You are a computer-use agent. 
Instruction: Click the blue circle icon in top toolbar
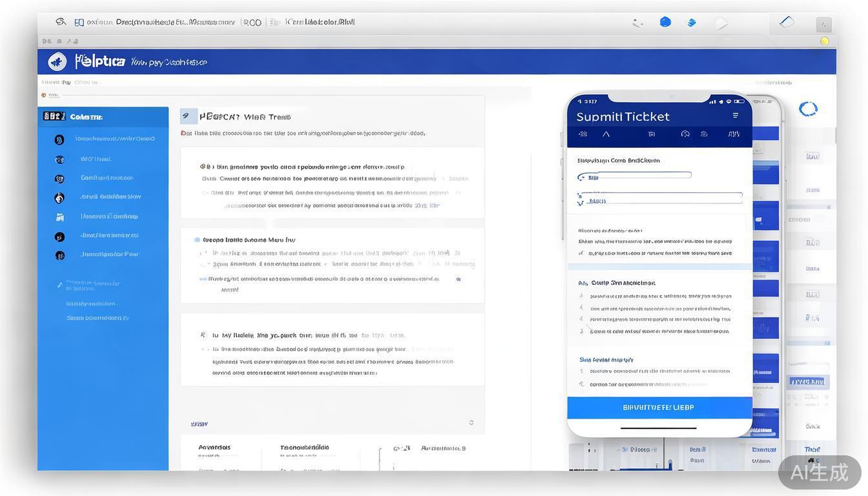pyautogui.click(x=665, y=23)
